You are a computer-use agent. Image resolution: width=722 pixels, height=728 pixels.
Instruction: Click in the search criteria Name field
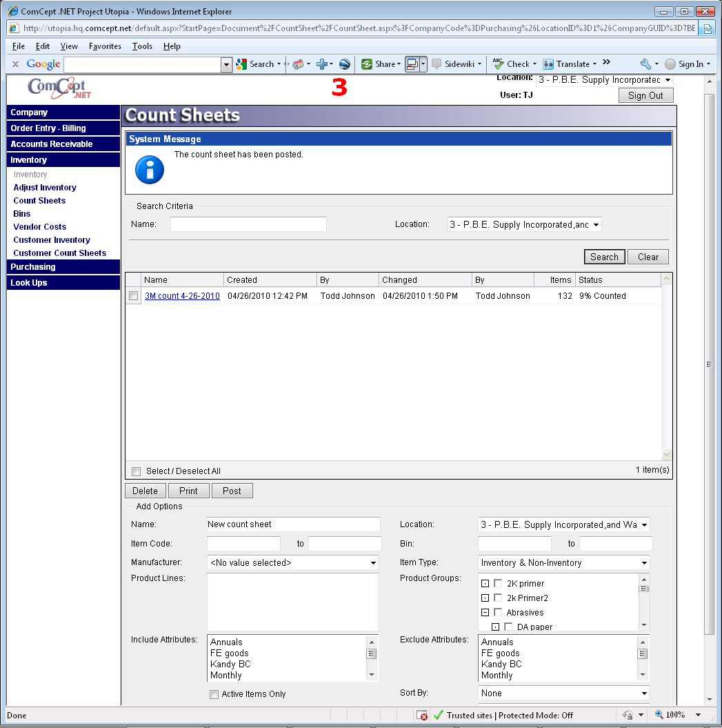248,224
